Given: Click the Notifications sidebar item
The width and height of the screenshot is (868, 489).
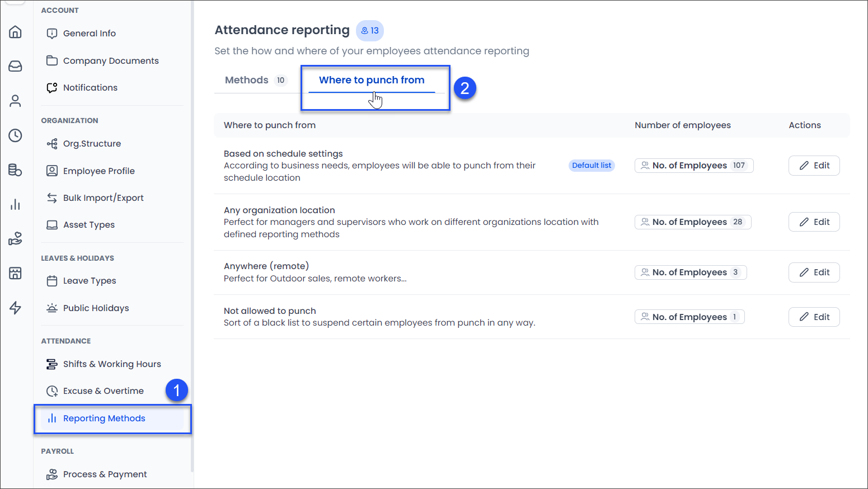Looking at the screenshot, I should click(x=91, y=87).
